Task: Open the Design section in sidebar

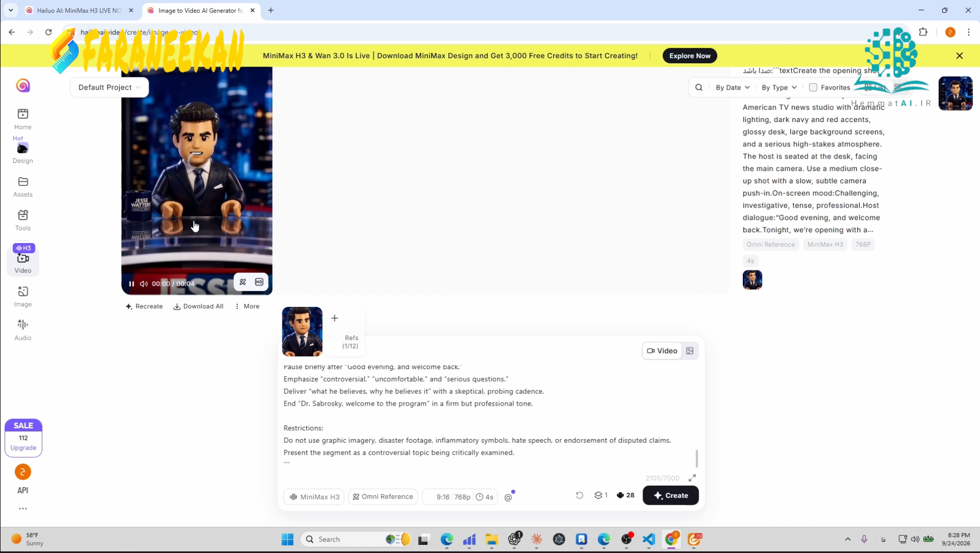Action: point(23,153)
